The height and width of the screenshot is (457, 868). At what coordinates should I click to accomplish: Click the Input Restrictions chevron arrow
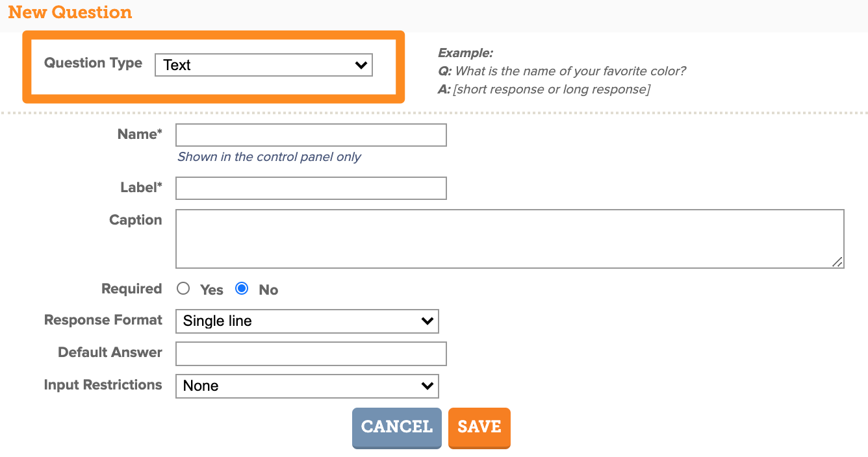[x=428, y=386]
